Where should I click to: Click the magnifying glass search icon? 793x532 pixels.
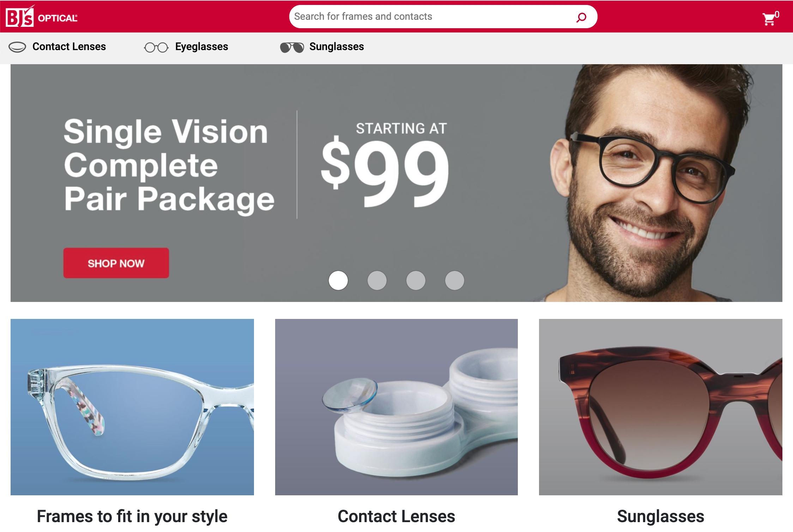581,17
